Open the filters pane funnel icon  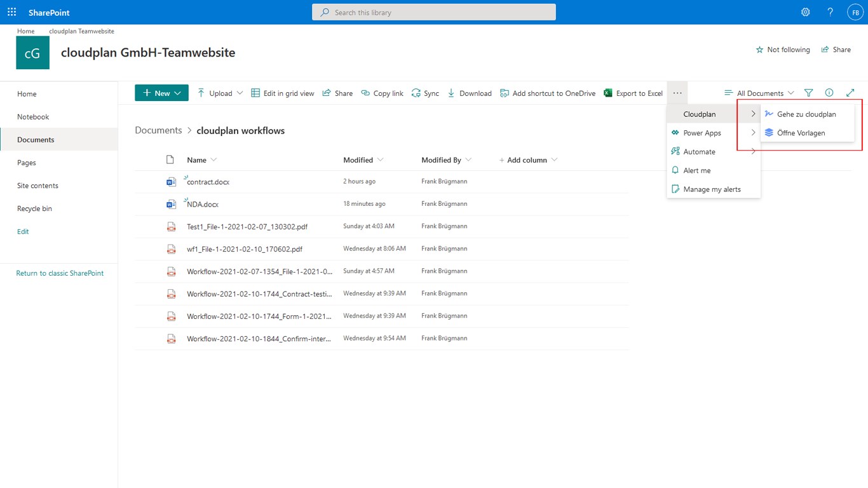808,93
